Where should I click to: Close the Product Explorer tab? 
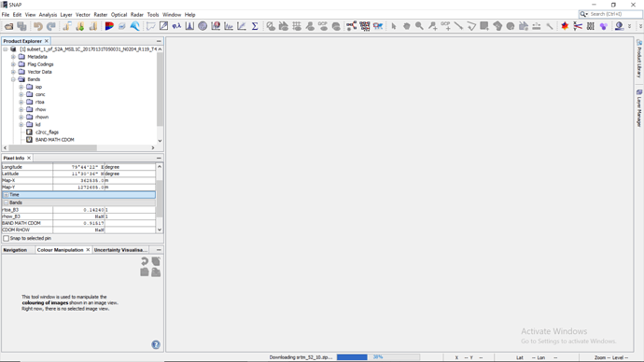pyautogui.click(x=47, y=41)
